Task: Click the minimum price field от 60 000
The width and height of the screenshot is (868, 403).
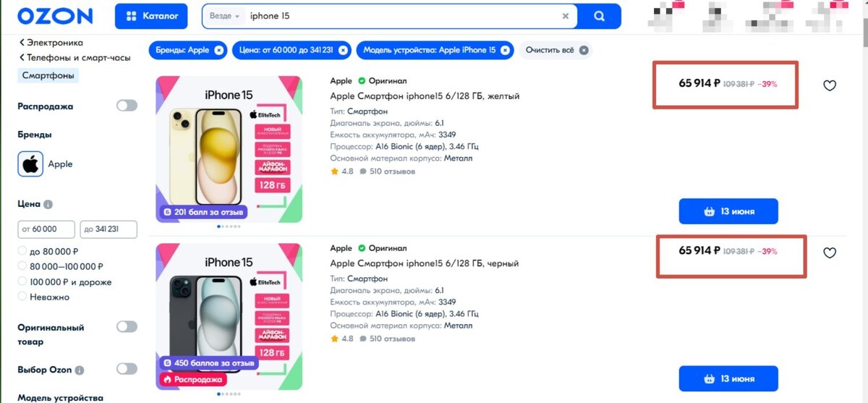Action: [x=46, y=229]
